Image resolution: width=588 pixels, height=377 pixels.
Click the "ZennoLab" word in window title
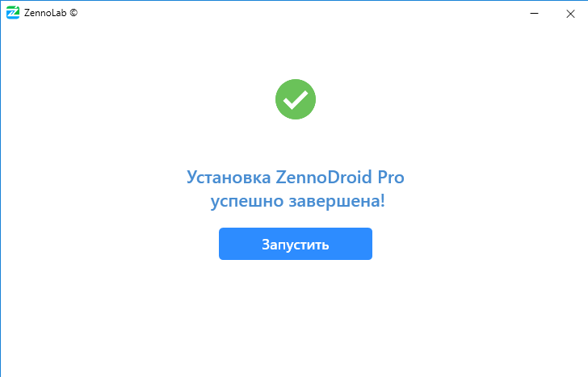45,13
